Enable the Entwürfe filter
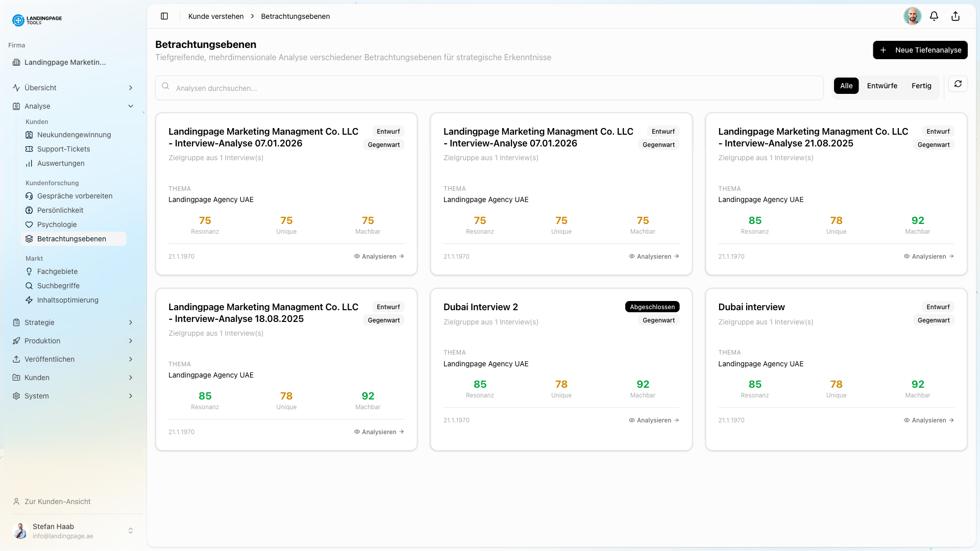Image resolution: width=980 pixels, height=551 pixels. (x=881, y=86)
